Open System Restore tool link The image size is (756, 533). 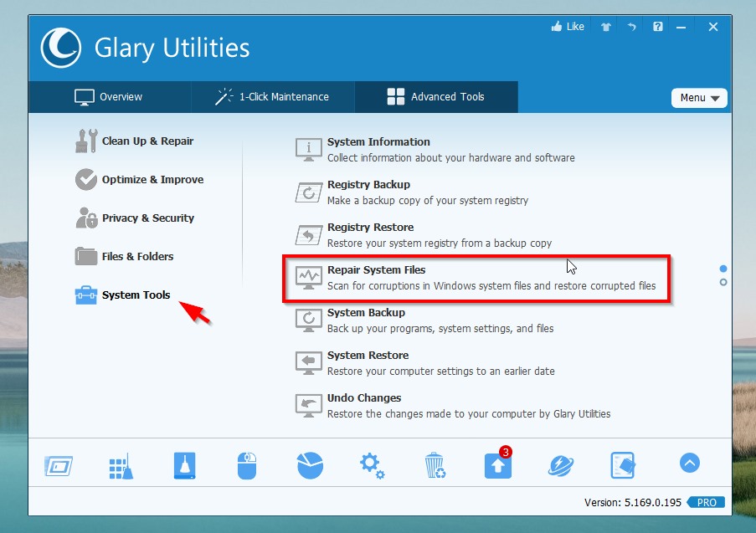(x=368, y=355)
